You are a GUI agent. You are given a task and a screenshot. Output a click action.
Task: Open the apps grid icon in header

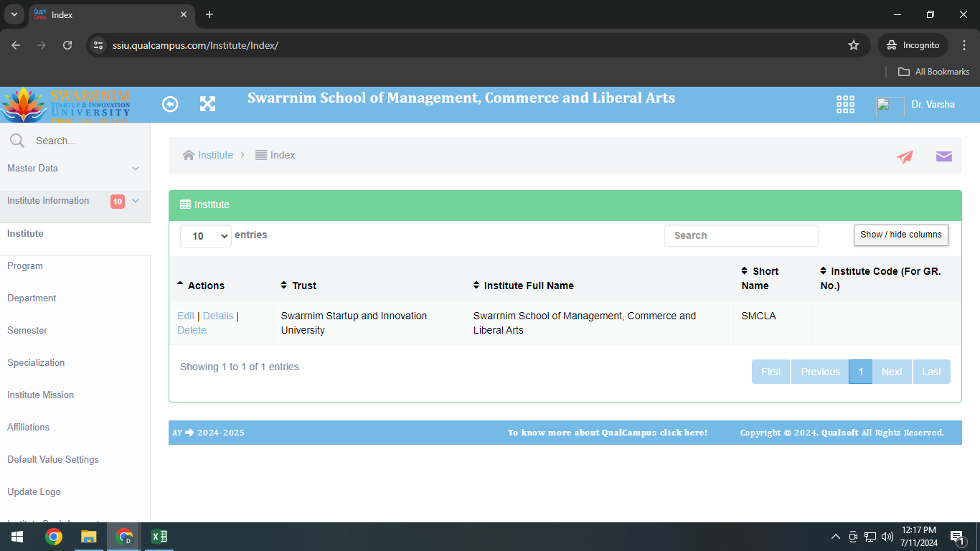click(x=845, y=105)
